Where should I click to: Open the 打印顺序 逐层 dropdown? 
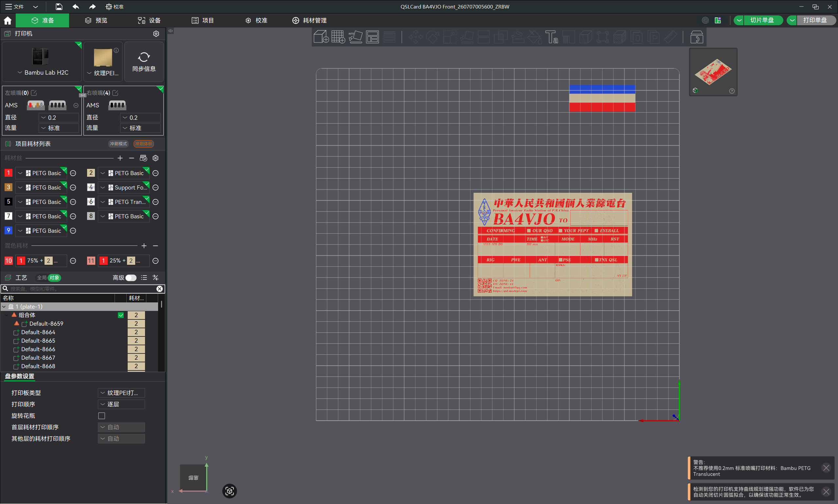[121, 404]
